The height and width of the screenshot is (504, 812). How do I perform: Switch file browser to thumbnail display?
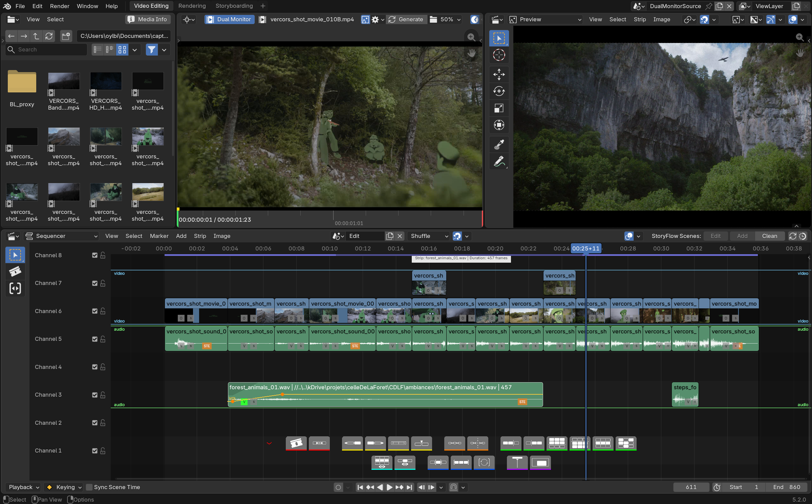click(x=122, y=50)
